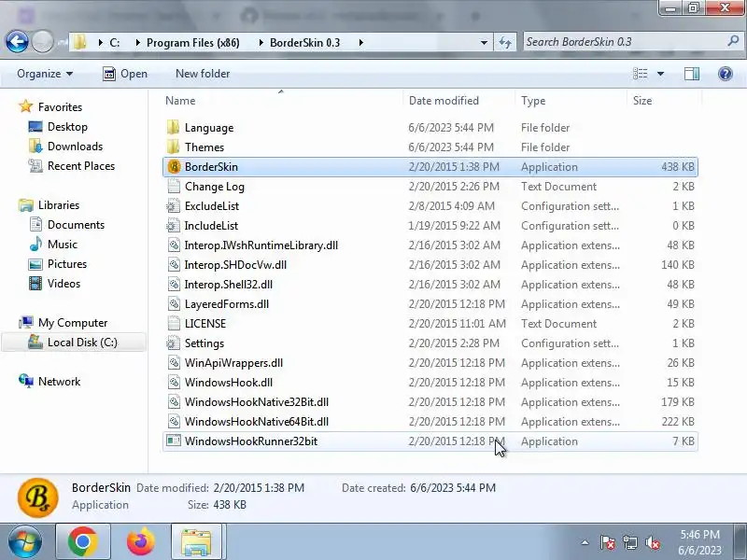The width and height of the screenshot is (747, 560).
Task: Select the WinApiWrappers.dll file name
Action: pos(233,362)
